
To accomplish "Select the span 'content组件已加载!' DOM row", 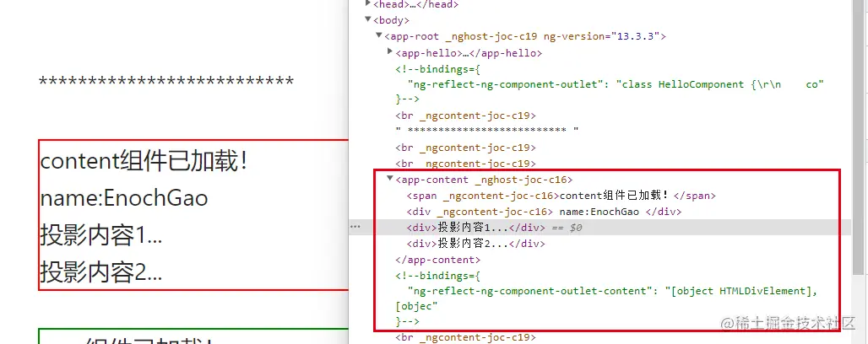I will [561, 196].
